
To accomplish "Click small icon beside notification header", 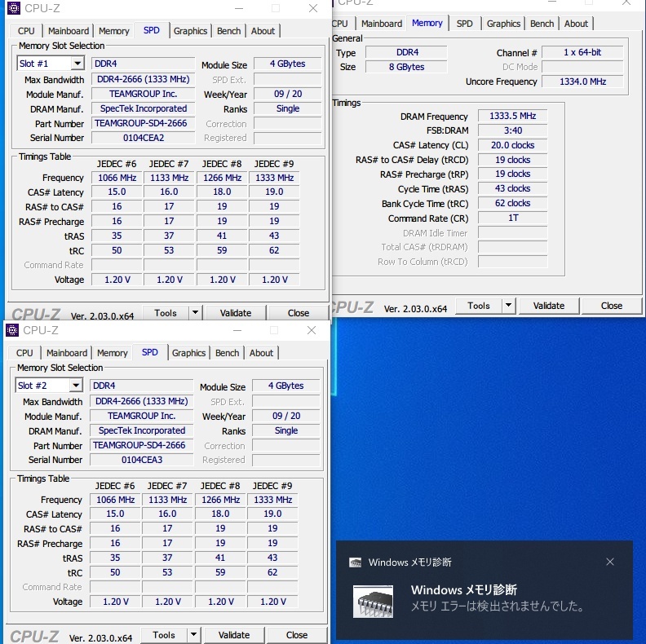I will coord(355,562).
